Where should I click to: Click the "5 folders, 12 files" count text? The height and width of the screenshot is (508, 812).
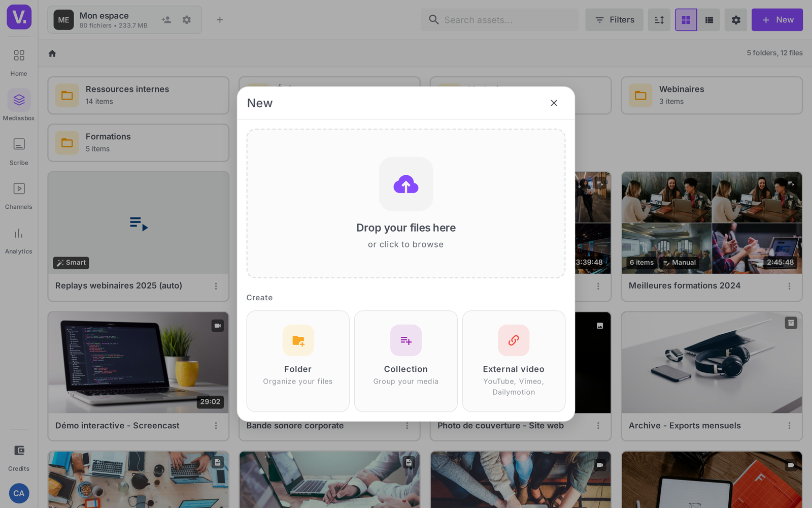774,53
